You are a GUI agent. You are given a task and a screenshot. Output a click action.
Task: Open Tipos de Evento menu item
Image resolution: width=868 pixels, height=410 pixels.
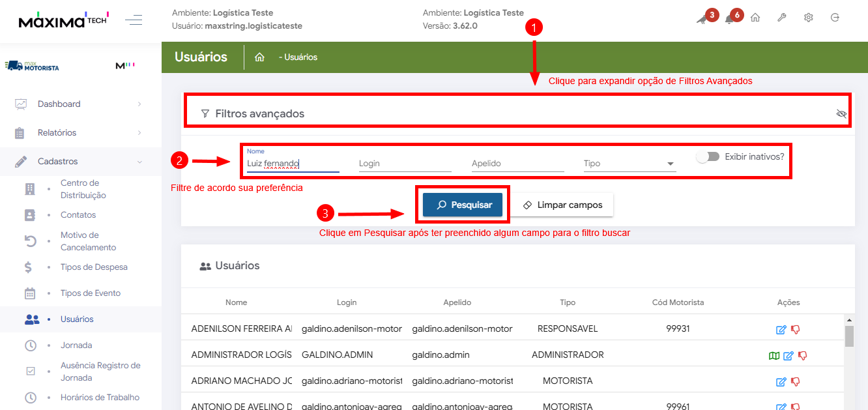(91, 293)
